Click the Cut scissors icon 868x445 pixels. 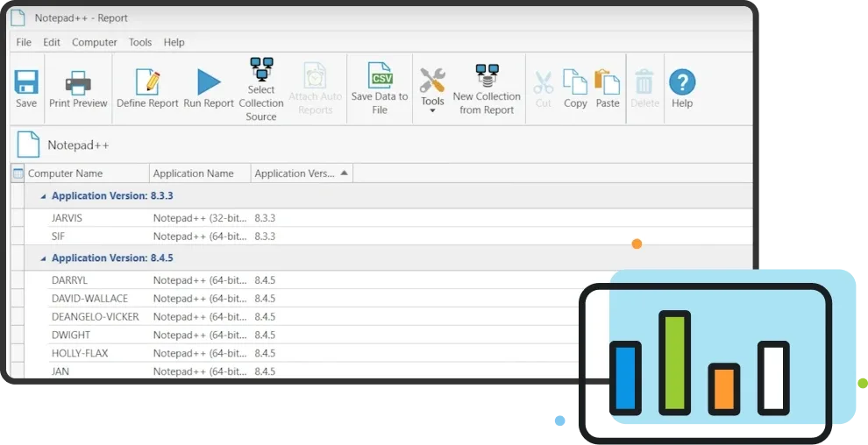pyautogui.click(x=543, y=83)
